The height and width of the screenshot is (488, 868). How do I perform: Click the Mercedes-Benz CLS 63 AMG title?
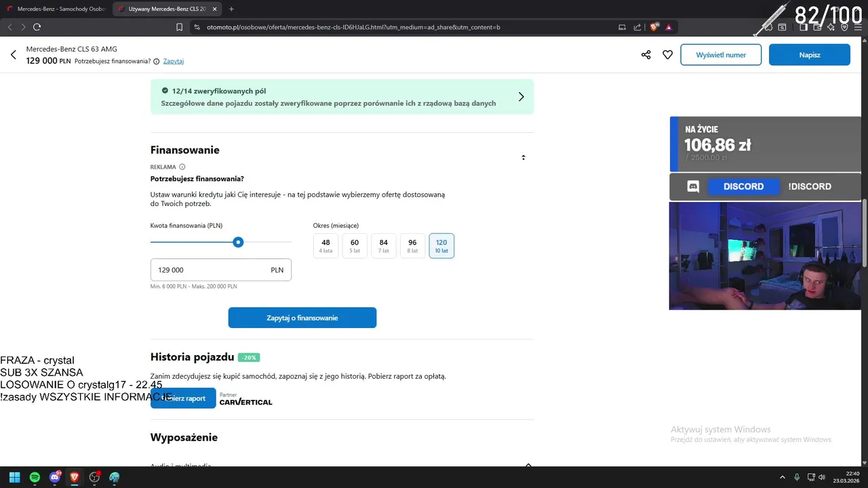pyautogui.click(x=71, y=49)
